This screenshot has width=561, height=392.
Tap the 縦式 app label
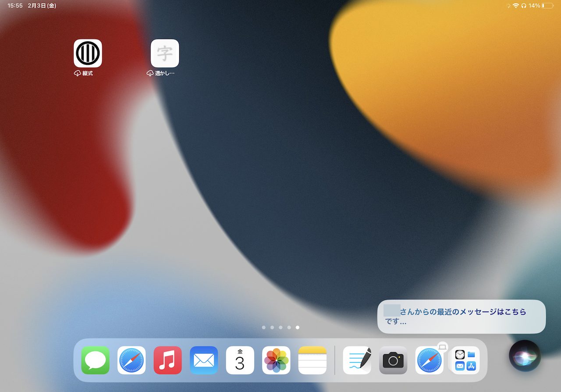(88, 73)
